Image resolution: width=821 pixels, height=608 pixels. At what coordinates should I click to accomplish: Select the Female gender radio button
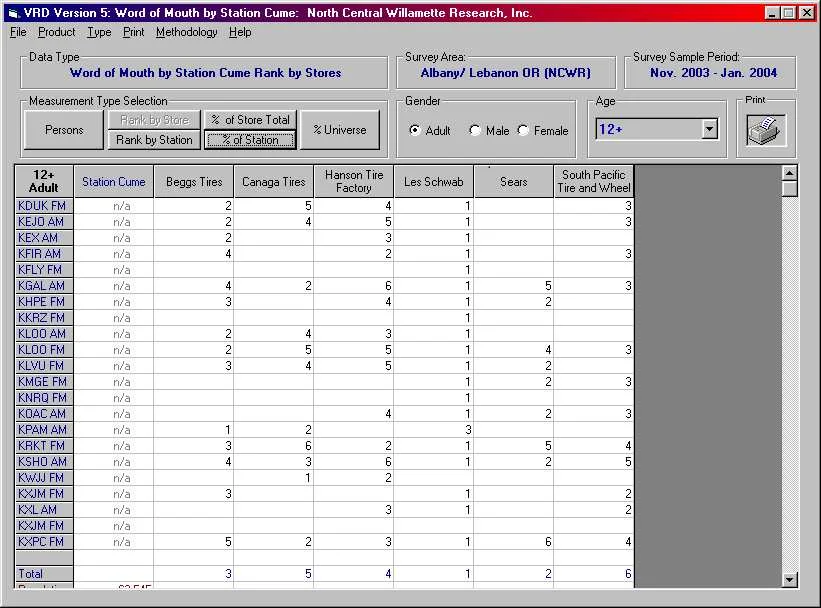[523, 130]
